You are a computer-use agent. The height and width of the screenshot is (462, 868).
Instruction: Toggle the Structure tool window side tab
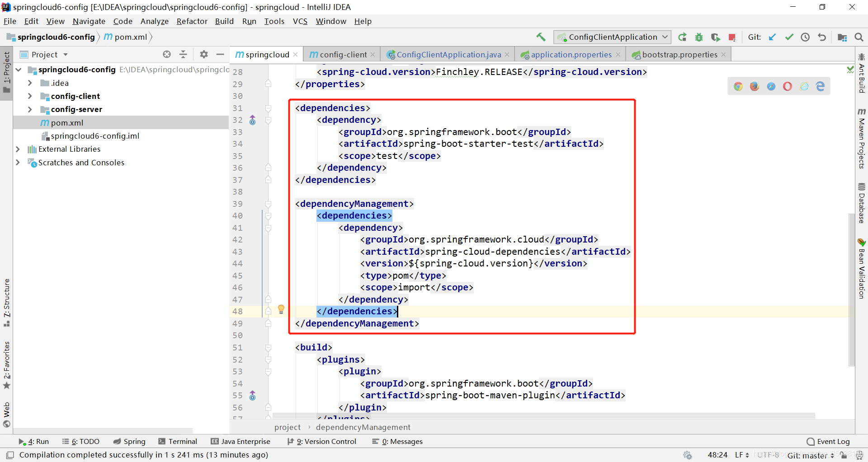pyautogui.click(x=6, y=303)
